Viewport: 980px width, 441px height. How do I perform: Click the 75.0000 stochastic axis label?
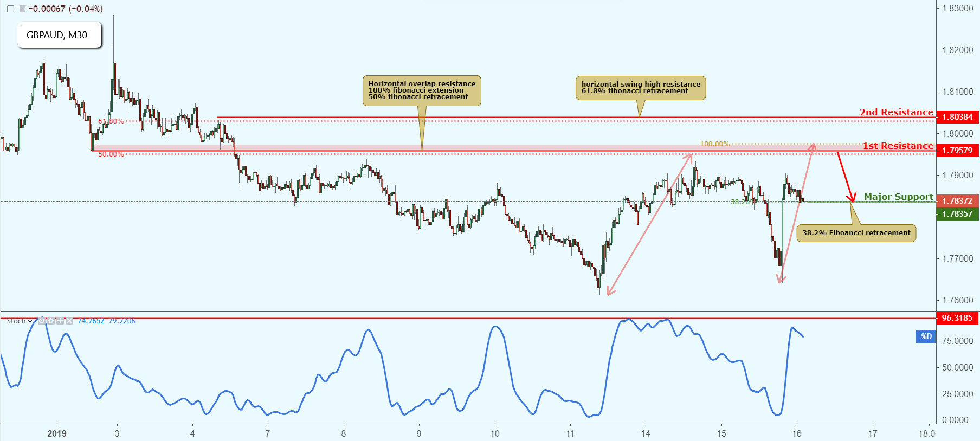(958, 341)
